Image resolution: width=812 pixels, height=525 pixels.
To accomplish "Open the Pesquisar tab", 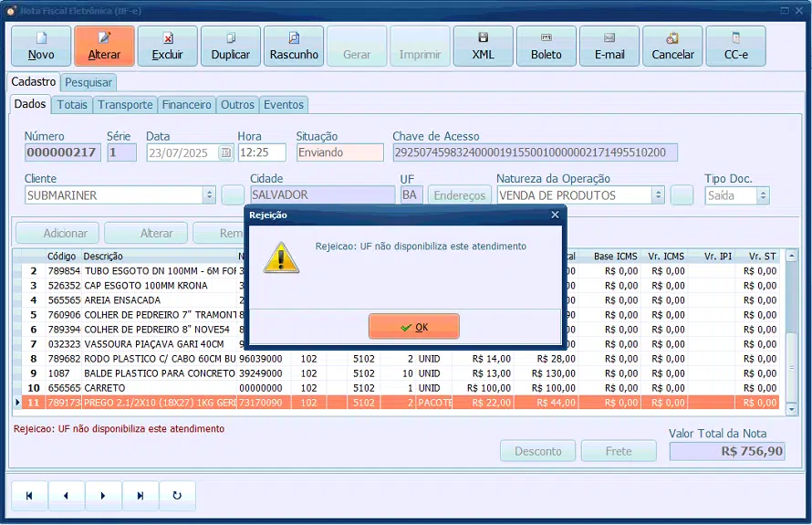I will (x=88, y=82).
